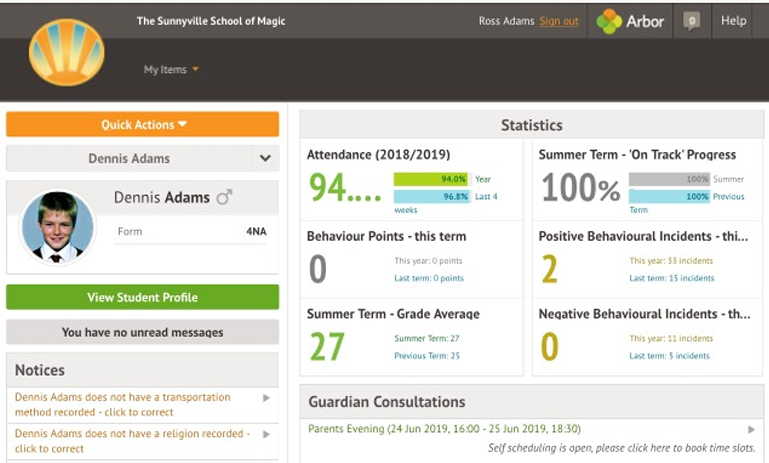Viewport: 769px width, 463px height.
Task: Expand the Quick Actions dropdown
Action: [x=143, y=125]
